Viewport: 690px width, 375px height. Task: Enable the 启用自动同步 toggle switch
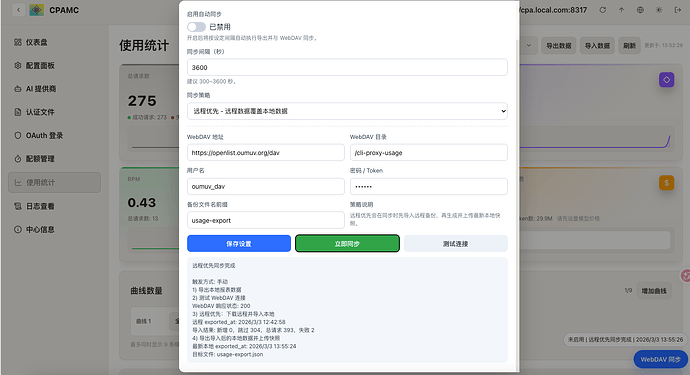pos(196,27)
